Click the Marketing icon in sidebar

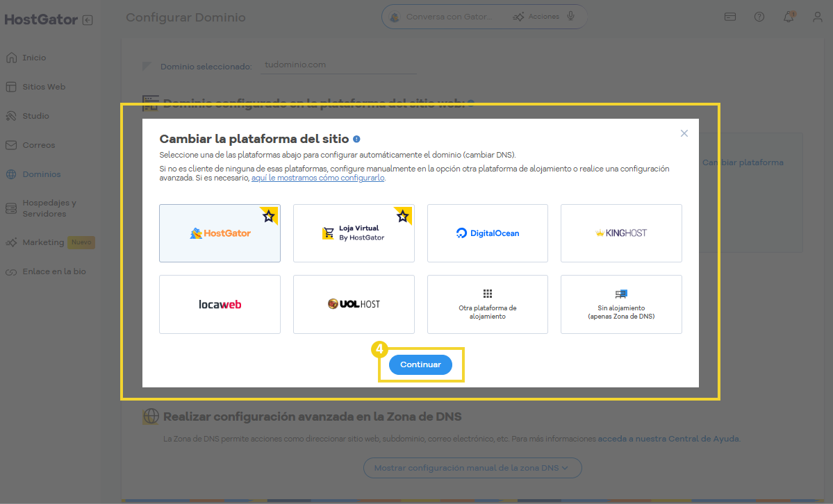click(11, 242)
